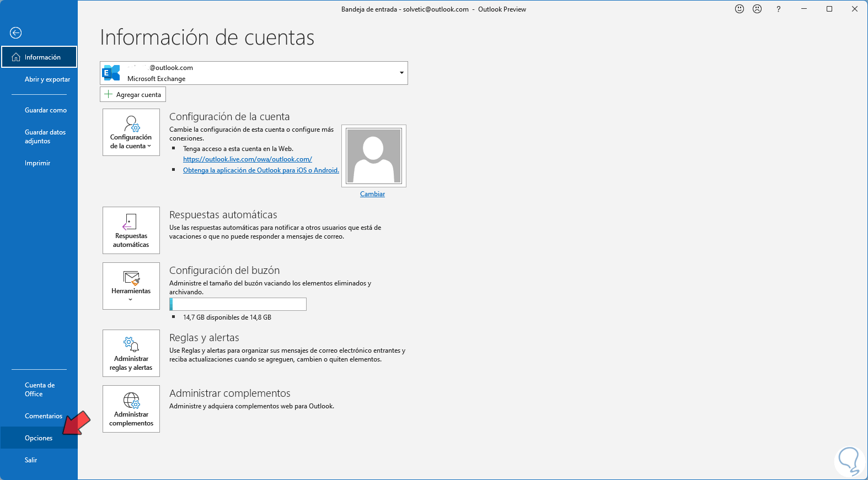
Task: Maximize the Outlook window
Action: (829, 9)
